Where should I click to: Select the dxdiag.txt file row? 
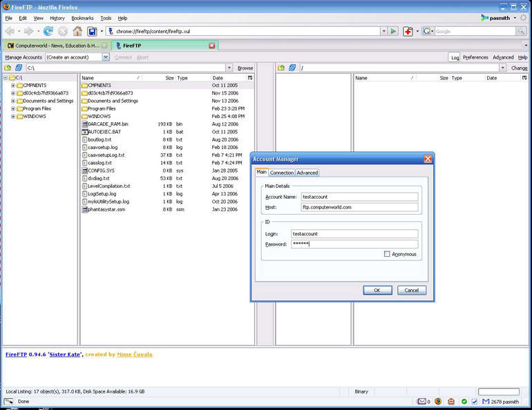(167, 178)
